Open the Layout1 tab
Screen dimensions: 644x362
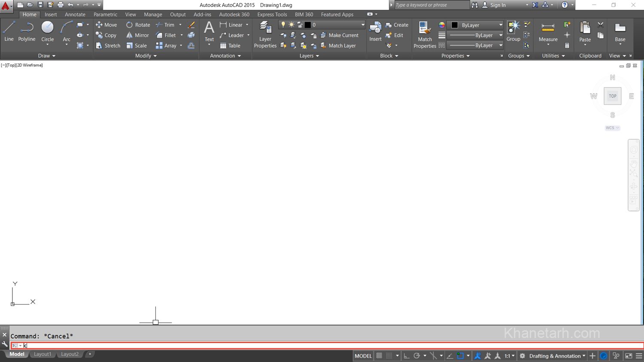tap(43, 354)
